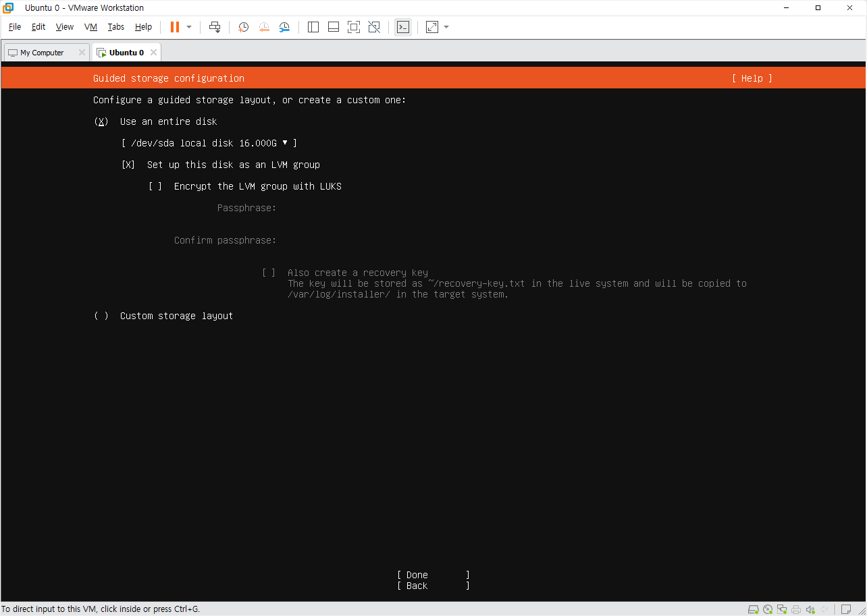This screenshot has width=867, height=616.
Task: Select the 'Custom storage layout' radio option
Action: pos(101,316)
